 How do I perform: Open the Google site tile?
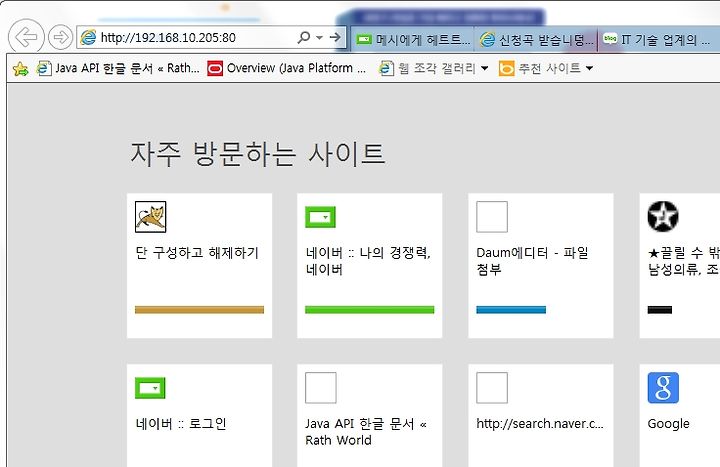pyautogui.click(x=680, y=416)
